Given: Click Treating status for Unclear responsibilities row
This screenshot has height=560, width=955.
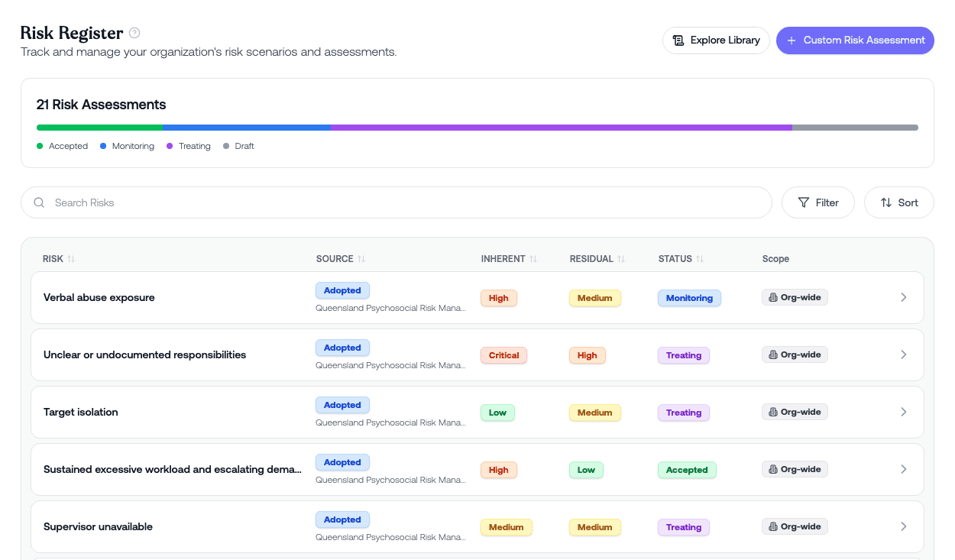Looking at the screenshot, I should [x=684, y=355].
